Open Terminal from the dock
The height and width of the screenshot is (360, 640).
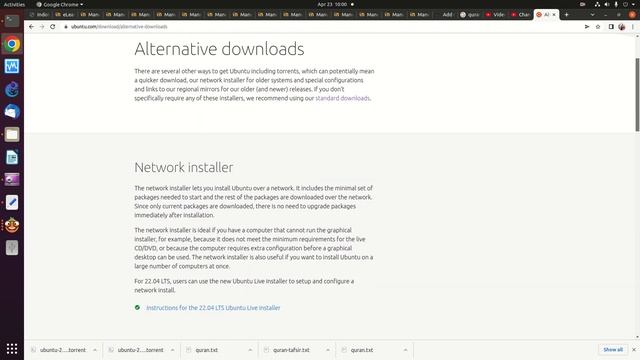12,21
